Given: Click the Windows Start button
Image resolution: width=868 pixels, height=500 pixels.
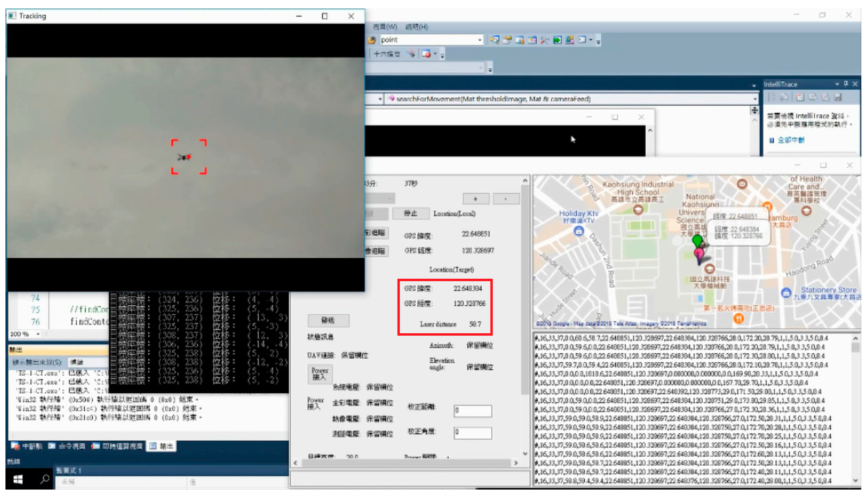Looking at the screenshot, I should click(18, 479).
